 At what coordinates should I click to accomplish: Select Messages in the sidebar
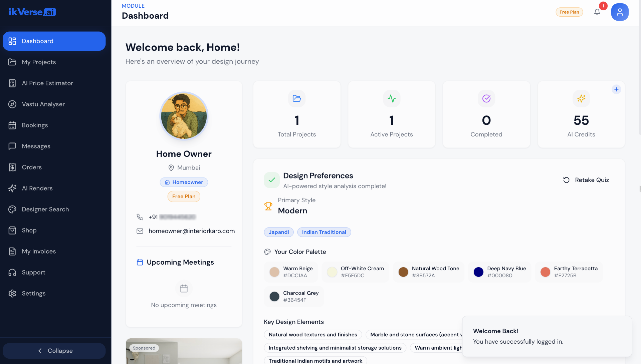click(x=54, y=146)
